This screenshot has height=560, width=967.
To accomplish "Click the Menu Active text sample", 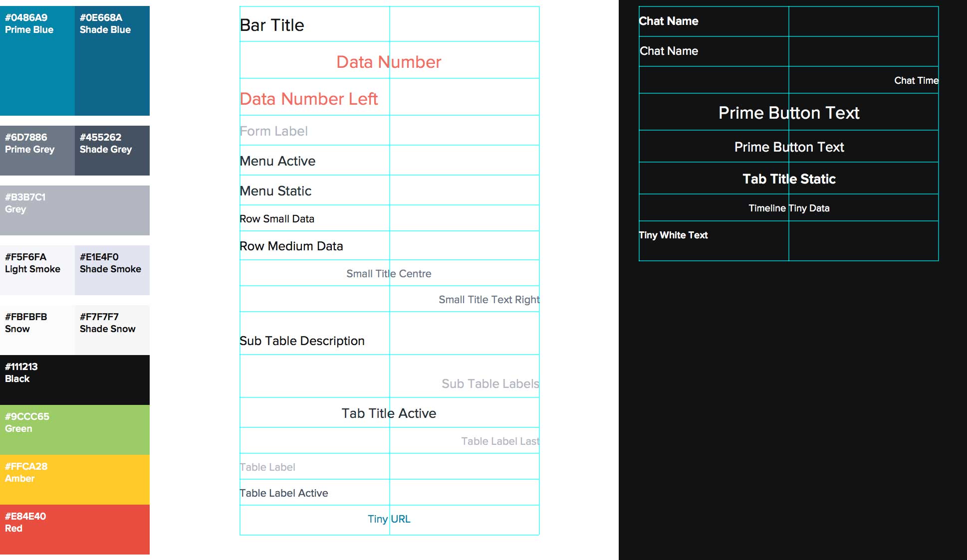I will click(277, 161).
